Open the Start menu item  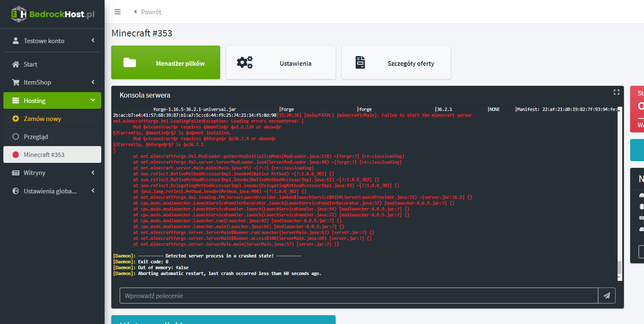52,64
